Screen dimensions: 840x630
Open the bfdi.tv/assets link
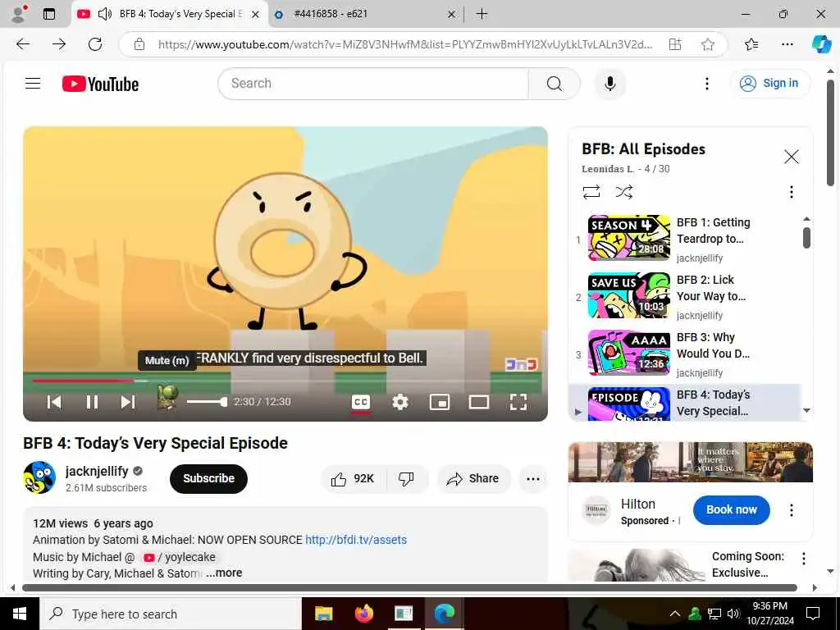[356, 540]
